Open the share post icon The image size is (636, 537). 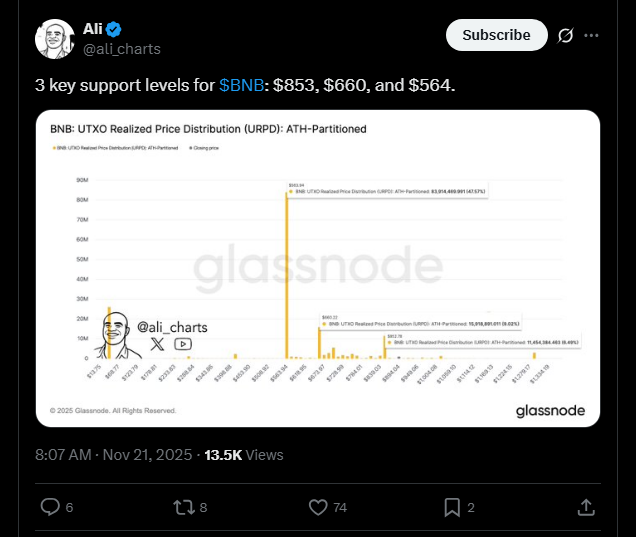[586, 507]
